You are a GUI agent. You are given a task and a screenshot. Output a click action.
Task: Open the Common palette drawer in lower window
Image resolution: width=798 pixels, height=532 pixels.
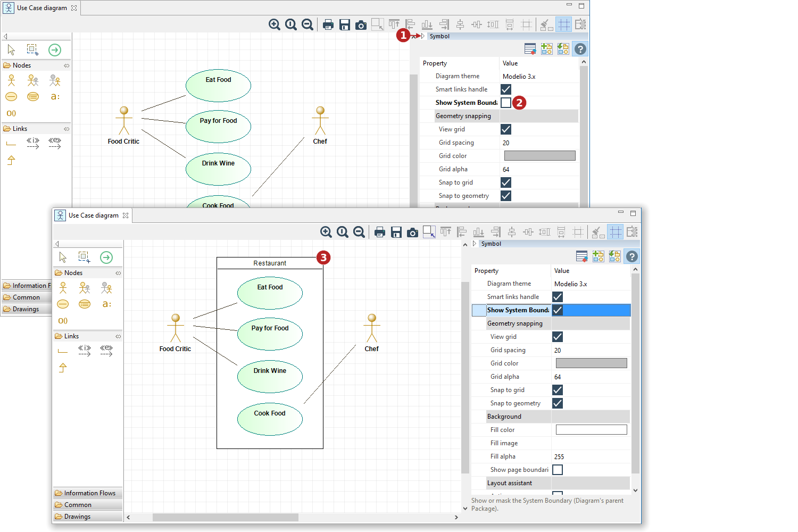pos(78,505)
